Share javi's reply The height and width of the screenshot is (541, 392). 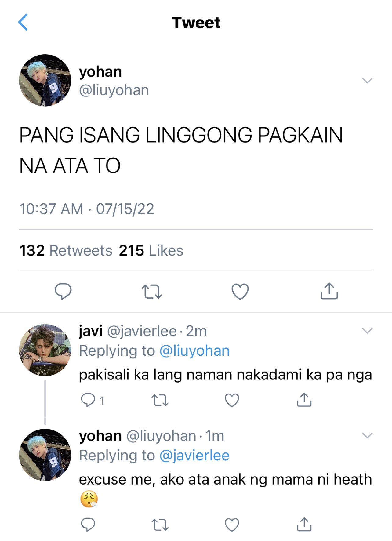304,400
